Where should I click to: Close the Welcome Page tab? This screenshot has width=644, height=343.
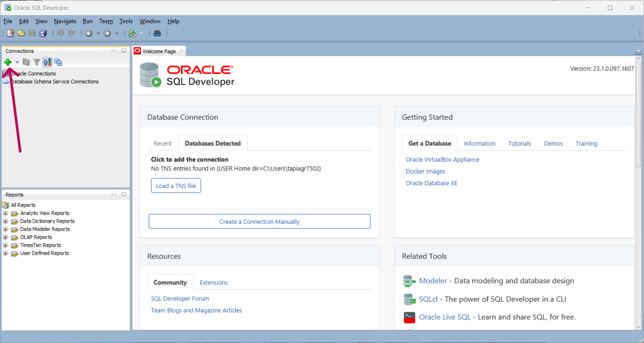coord(182,51)
